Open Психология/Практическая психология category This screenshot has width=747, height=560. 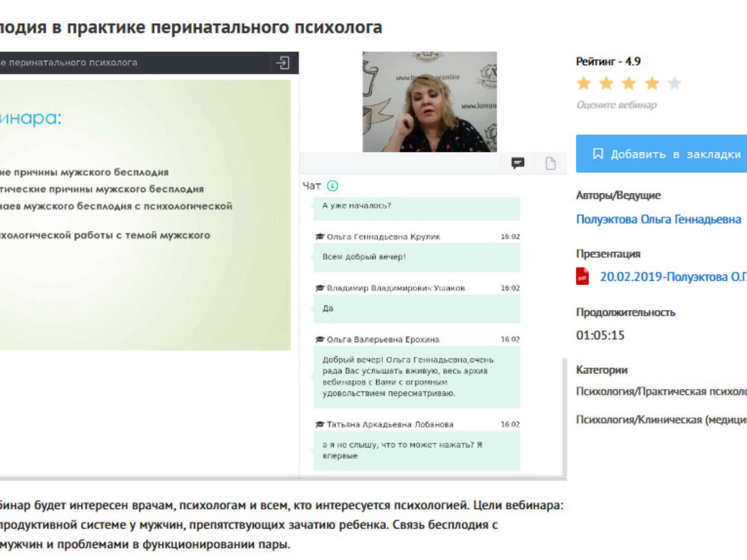pyautogui.click(x=661, y=391)
